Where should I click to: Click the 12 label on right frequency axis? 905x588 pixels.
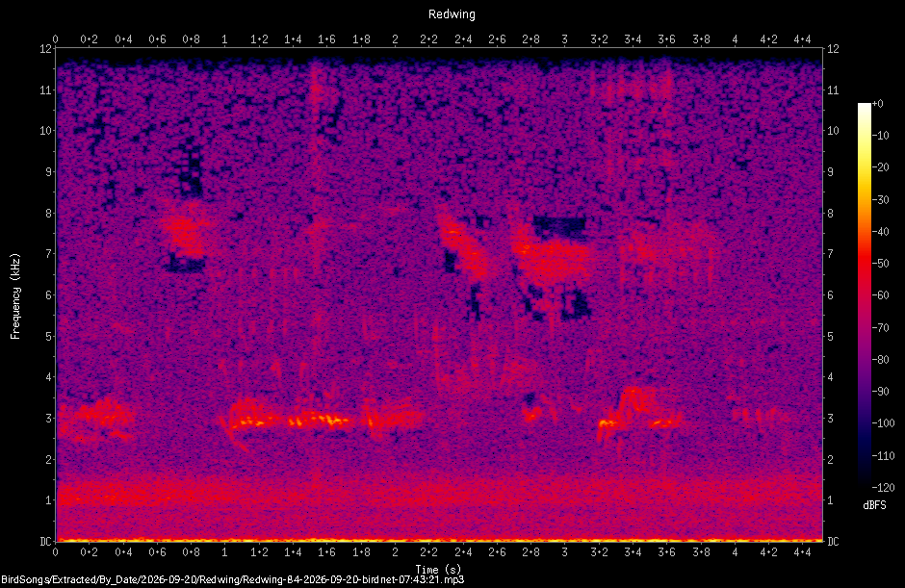(833, 48)
